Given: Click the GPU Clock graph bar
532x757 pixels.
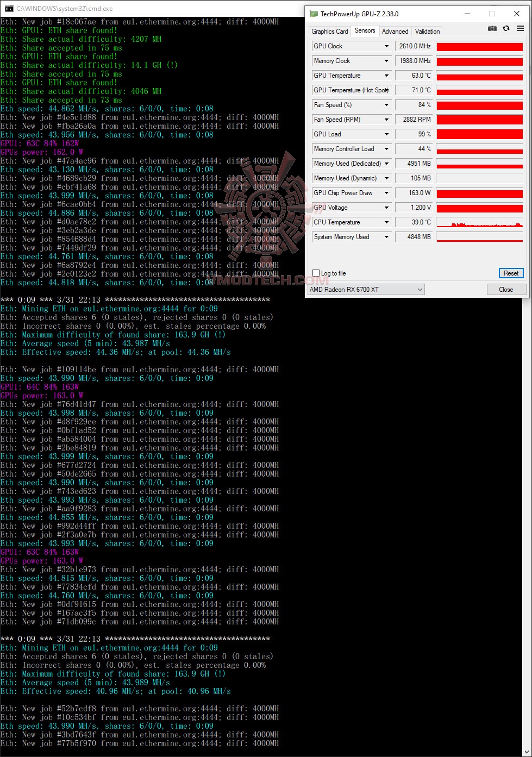Looking at the screenshot, I should click(479, 46).
